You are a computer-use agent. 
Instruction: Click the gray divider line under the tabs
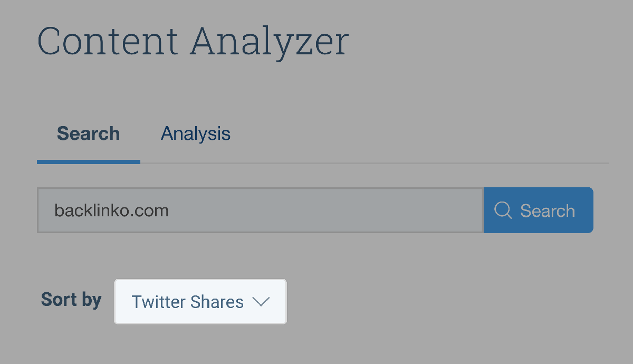click(x=375, y=164)
